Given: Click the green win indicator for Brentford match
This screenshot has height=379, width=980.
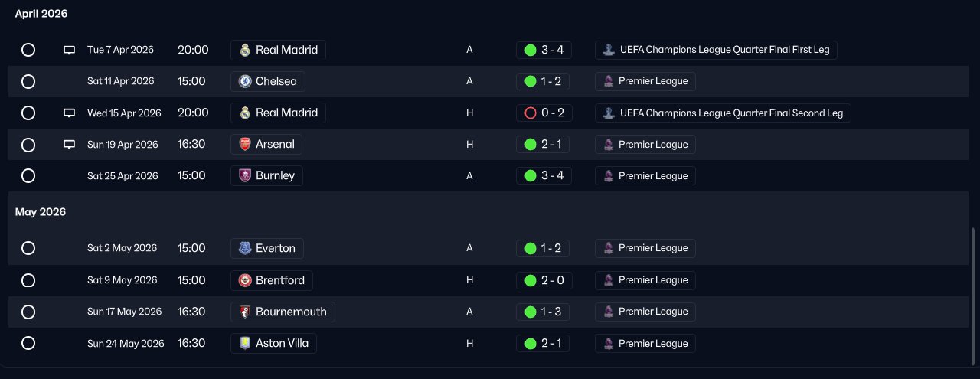Looking at the screenshot, I should pyautogui.click(x=530, y=280).
